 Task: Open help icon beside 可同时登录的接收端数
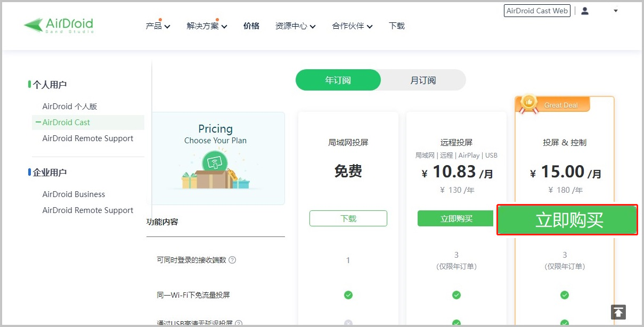coord(232,260)
